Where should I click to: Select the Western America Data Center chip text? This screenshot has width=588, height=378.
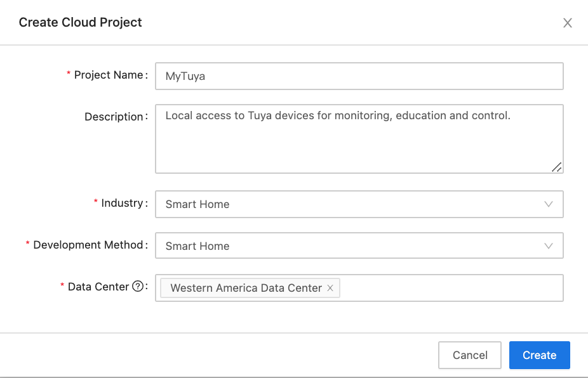pyautogui.click(x=246, y=288)
